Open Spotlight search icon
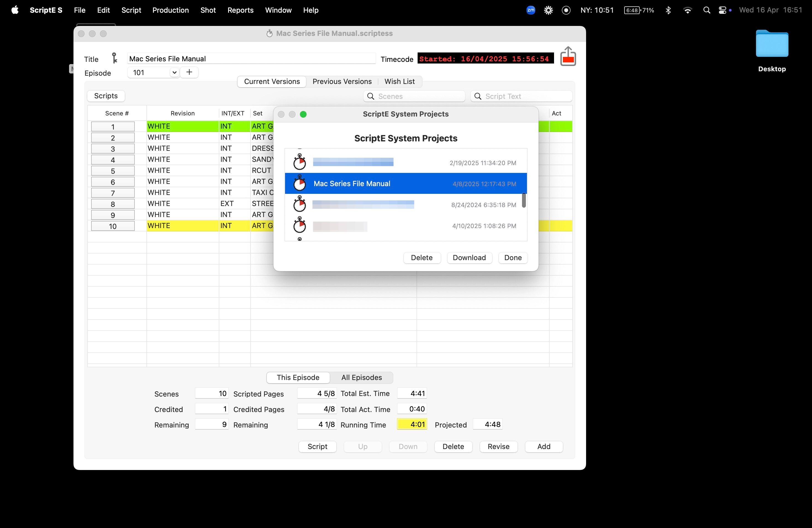812x528 pixels. pyautogui.click(x=706, y=10)
